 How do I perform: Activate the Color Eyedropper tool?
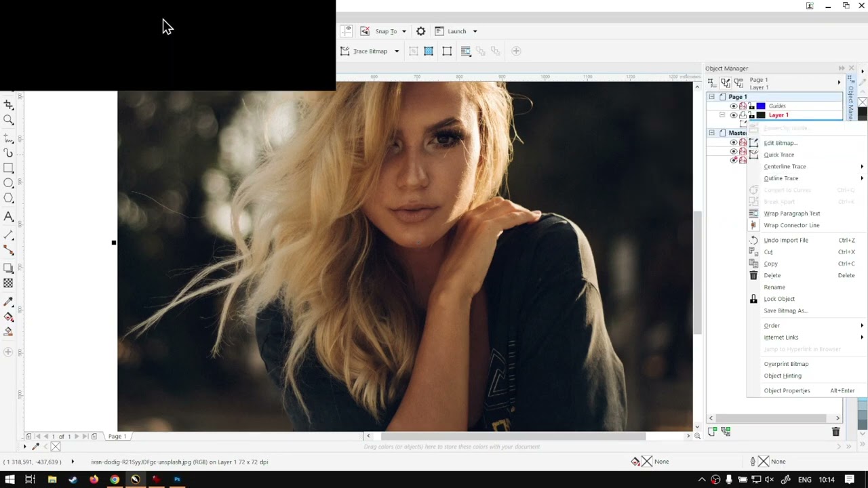[8, 302]
